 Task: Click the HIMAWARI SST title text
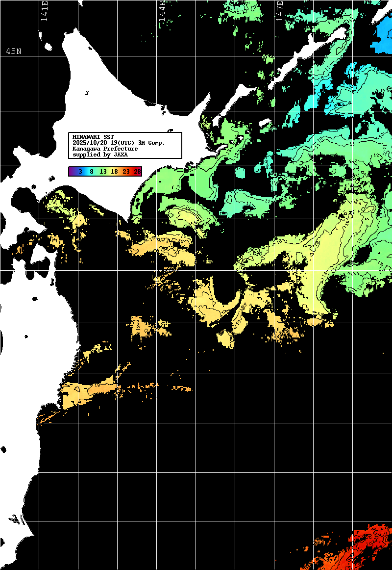[93, 137]
